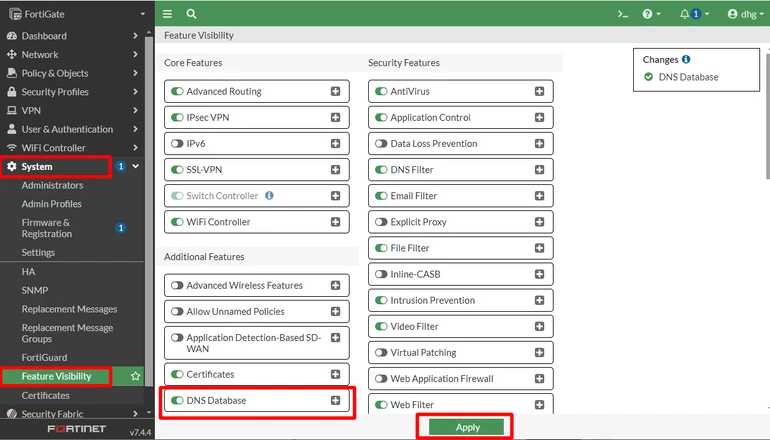The height and width of the screenshot is (440, 770).
Task: Click plus icon on Switch Controller row
Action: [335, 195]
